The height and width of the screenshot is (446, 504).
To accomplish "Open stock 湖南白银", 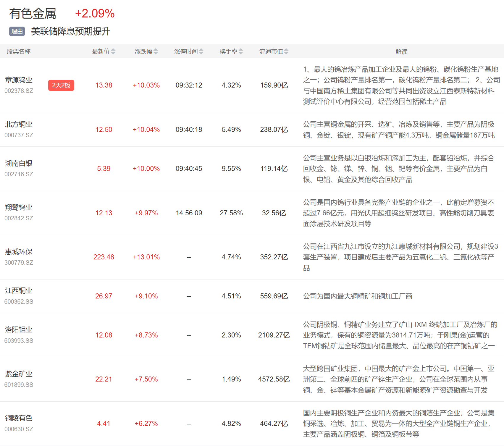I will pyautogui.click(x=19, y=163).
